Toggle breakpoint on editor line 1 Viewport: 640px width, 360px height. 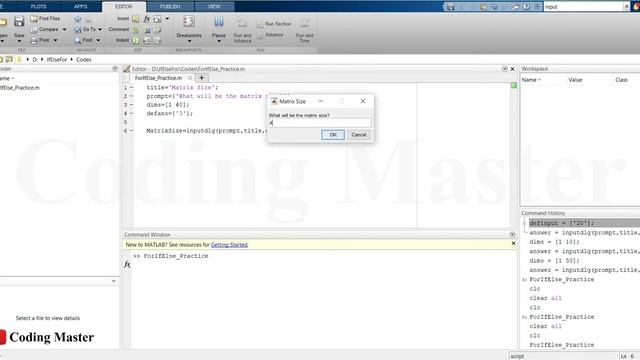pos(131,87)
